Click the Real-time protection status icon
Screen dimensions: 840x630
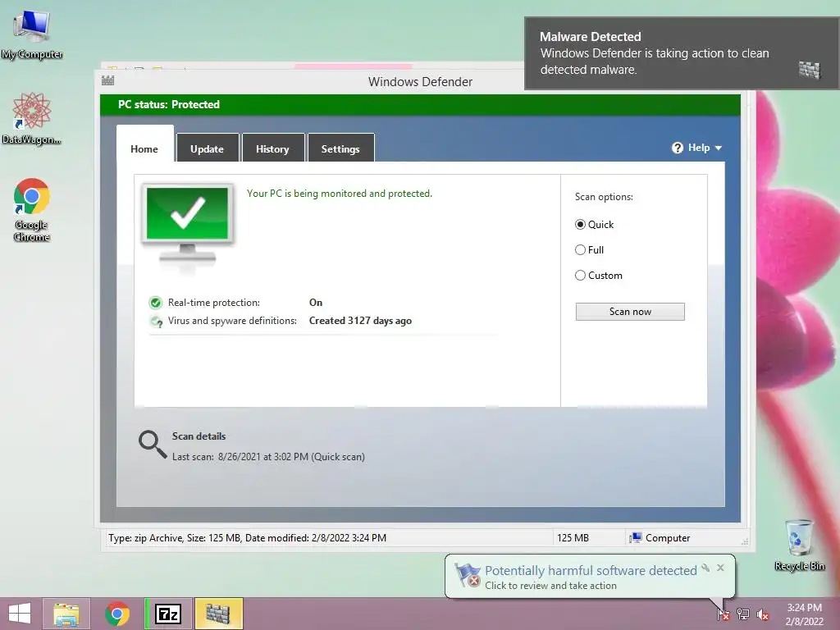tap(156, 303)
